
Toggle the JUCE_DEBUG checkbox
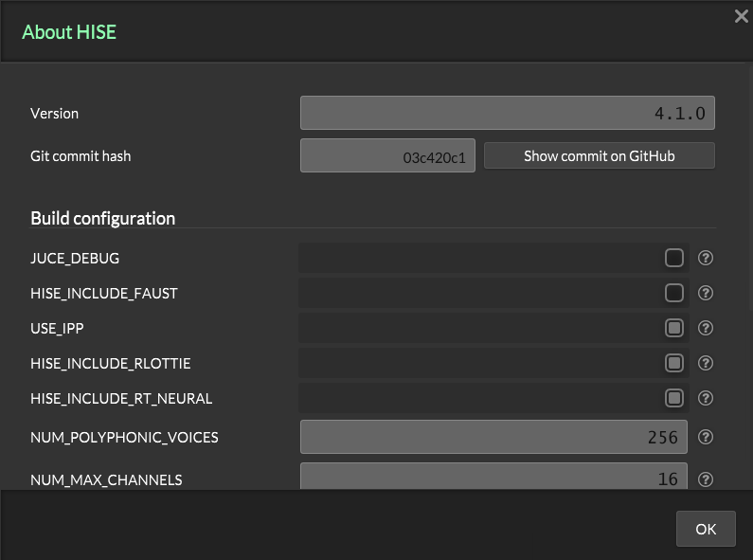pyautogui.click(x=673, y=258)
